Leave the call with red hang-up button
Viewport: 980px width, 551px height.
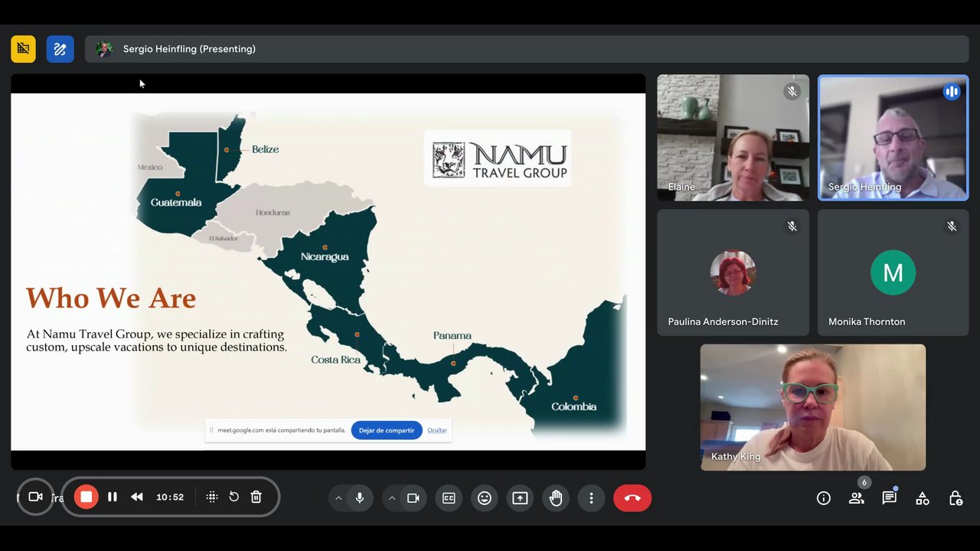pyautogui.click(x=632, y=498)
